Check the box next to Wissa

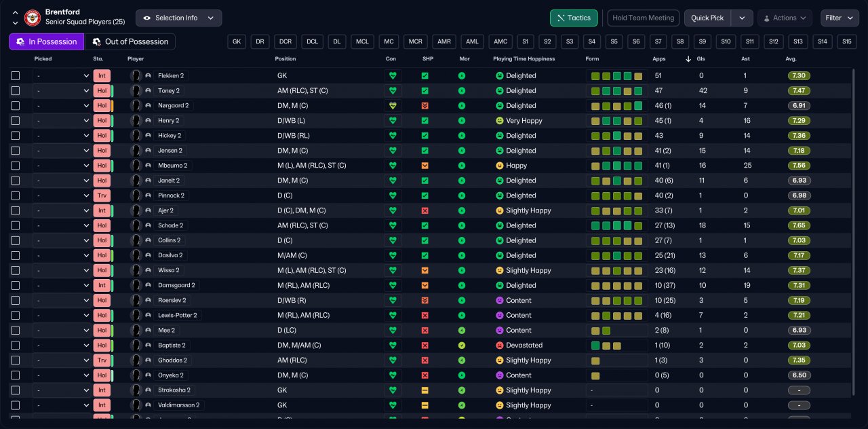[16, 270]
